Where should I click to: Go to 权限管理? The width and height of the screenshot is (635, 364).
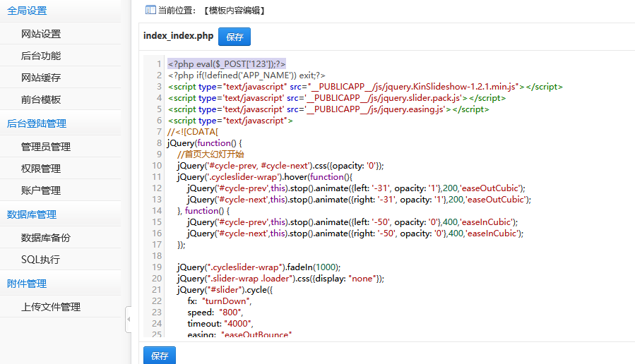41,169
